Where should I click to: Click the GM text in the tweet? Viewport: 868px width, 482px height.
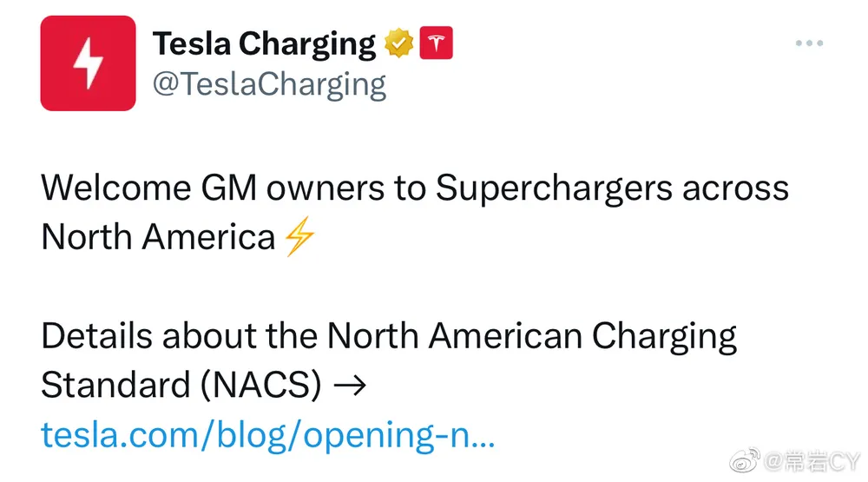coord(228,188)
